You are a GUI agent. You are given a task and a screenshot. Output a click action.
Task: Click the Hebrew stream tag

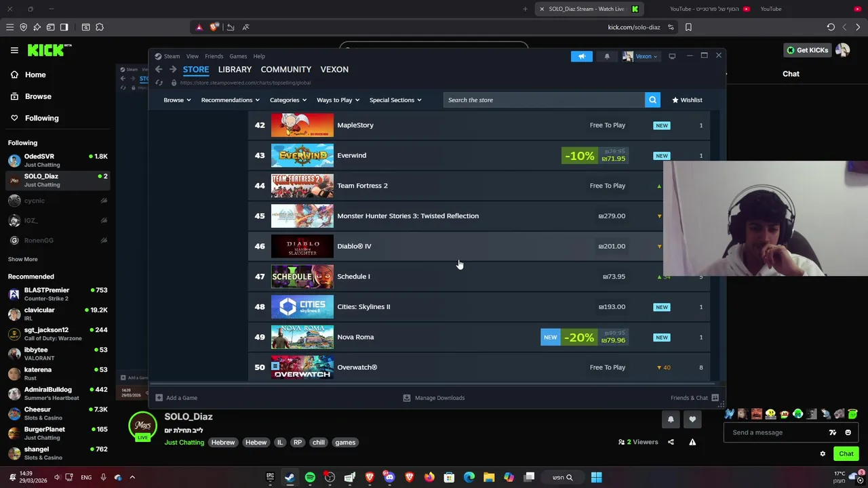pos(222,443)
